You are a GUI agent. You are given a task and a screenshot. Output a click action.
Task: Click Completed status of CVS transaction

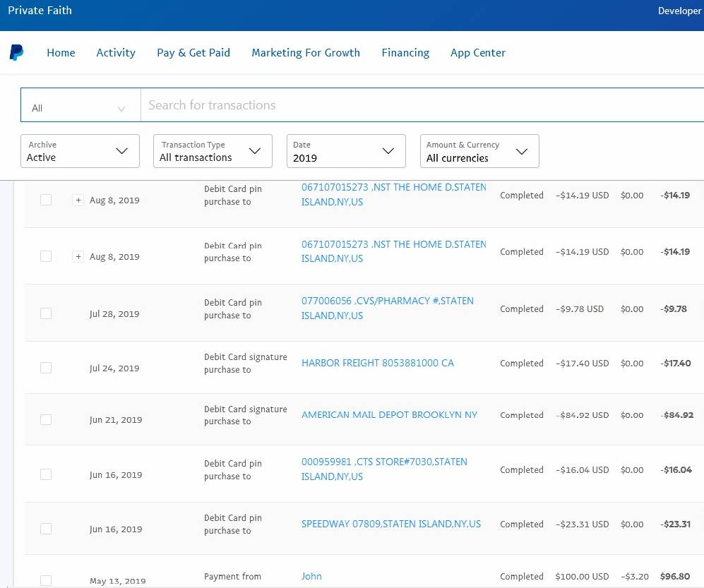tap(522, 308)
